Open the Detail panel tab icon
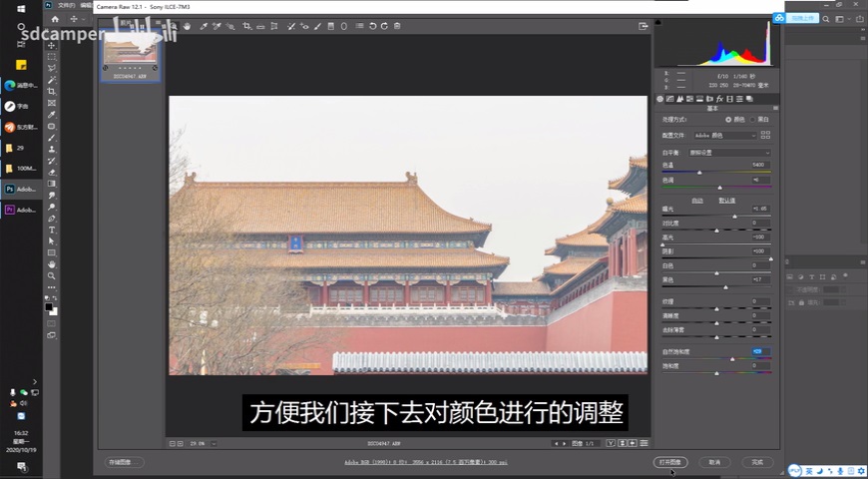Viewport: 868px width, 479px height. [x=679, y=99]
